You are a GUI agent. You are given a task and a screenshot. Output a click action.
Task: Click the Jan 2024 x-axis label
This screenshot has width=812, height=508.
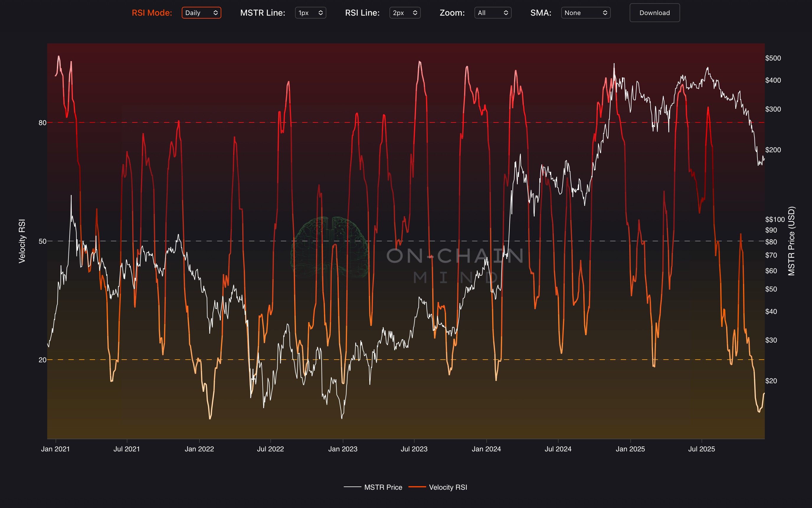pos(486,449)
